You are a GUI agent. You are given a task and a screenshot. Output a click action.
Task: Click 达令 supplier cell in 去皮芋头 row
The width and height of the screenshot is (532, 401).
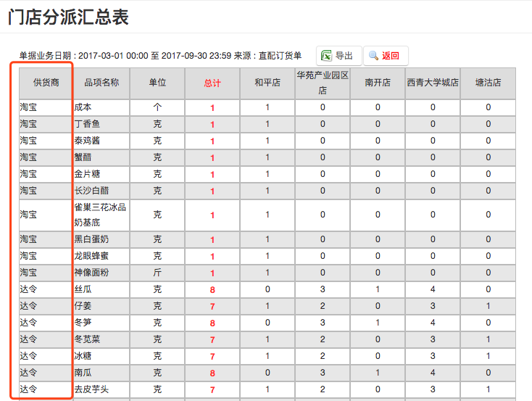(x=46, y=389)
